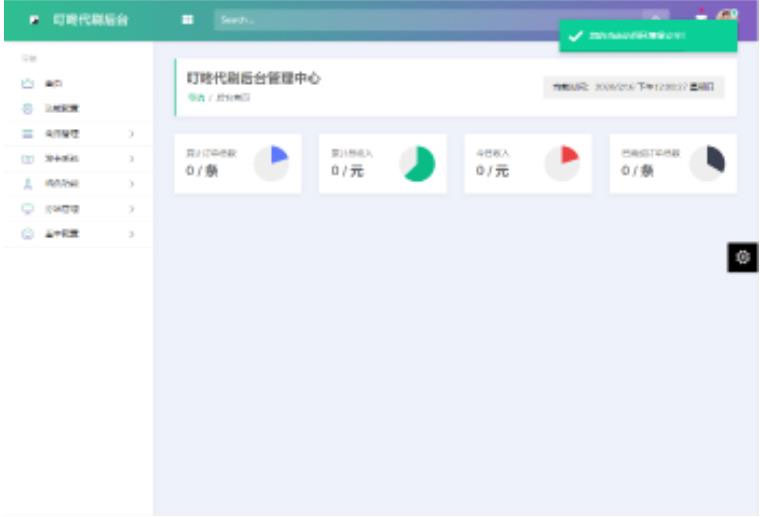This screenshot has height=517, width=760.
Task: Click the blue pie chart on first card
Action: click(x=271, y=163)
